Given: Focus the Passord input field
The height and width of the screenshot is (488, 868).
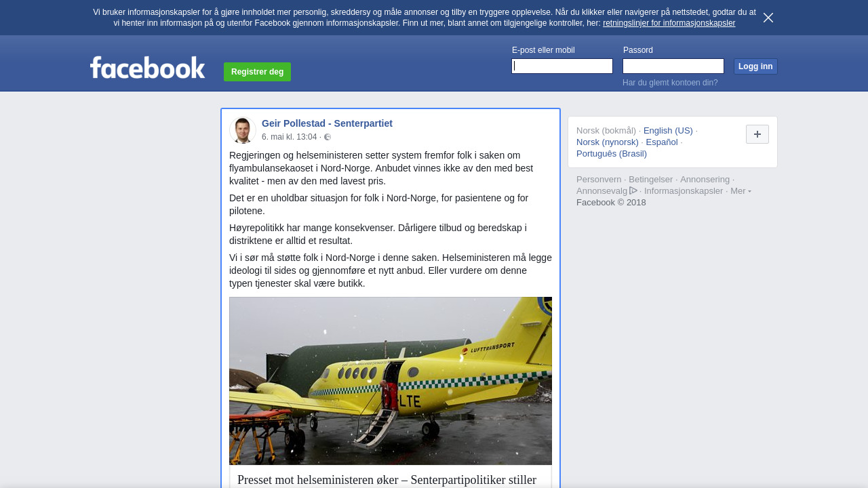Looking at the screenshot, I should [673, 66].
